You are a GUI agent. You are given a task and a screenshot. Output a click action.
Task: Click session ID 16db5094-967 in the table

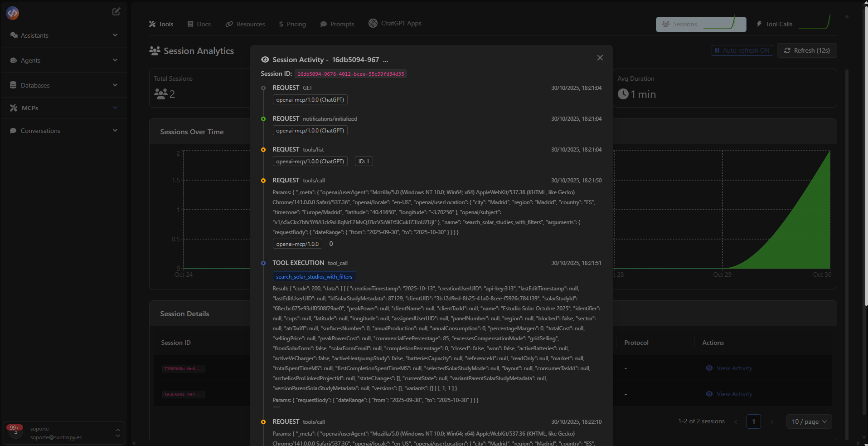click(x=184, y=395)
